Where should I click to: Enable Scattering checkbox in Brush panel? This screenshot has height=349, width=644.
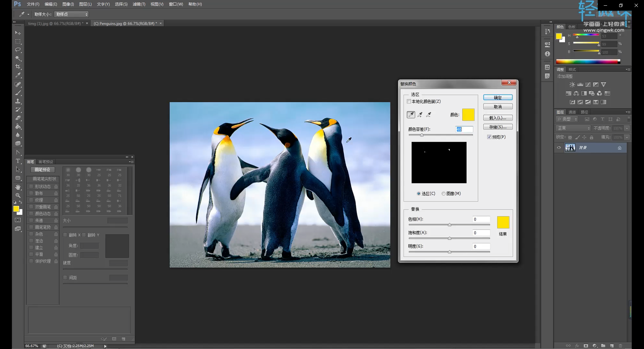[x=31, y=193]
